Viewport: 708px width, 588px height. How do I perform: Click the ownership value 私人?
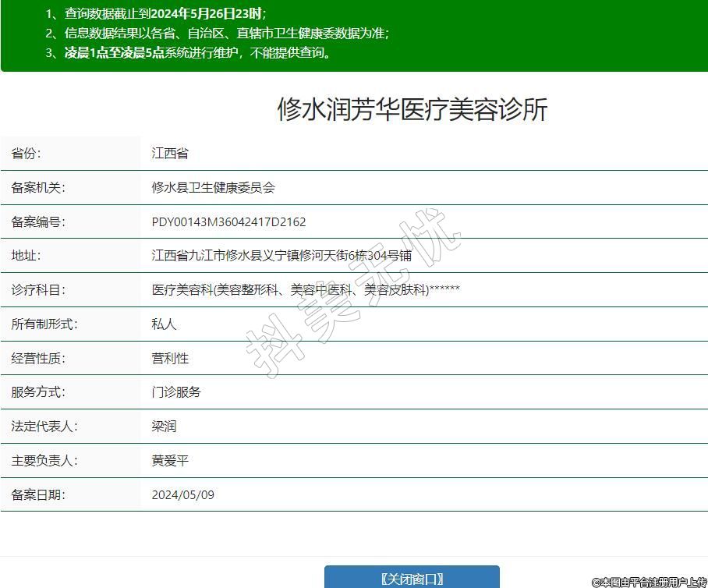[x=164, y=324]
